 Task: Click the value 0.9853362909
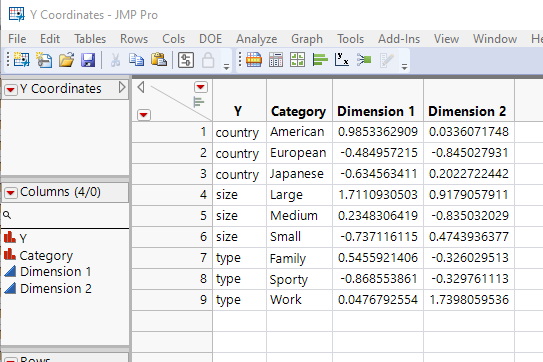(378, 132)
